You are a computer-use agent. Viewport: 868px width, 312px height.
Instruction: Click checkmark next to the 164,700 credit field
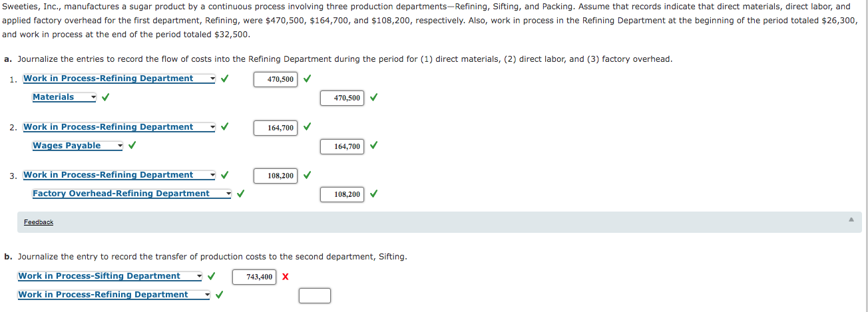click(x=373, y=146)
